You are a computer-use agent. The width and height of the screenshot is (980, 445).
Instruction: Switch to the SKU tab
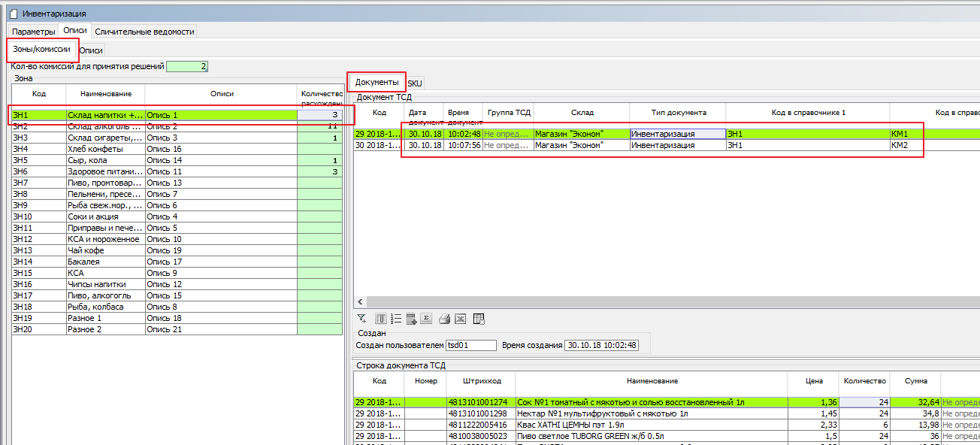click(x=415, y=83)
